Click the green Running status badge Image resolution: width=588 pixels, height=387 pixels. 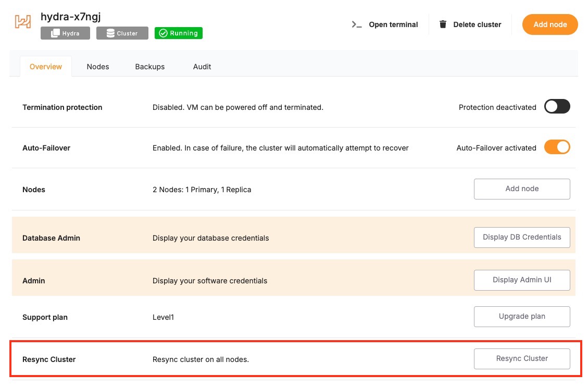179,33
